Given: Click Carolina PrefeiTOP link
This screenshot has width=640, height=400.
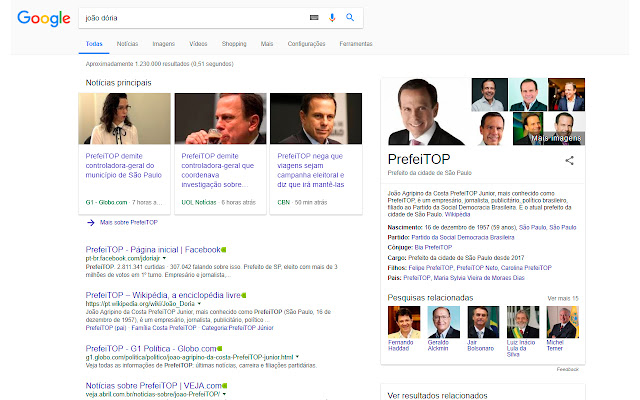Looking at the screenshot, I should pos(526,268).
